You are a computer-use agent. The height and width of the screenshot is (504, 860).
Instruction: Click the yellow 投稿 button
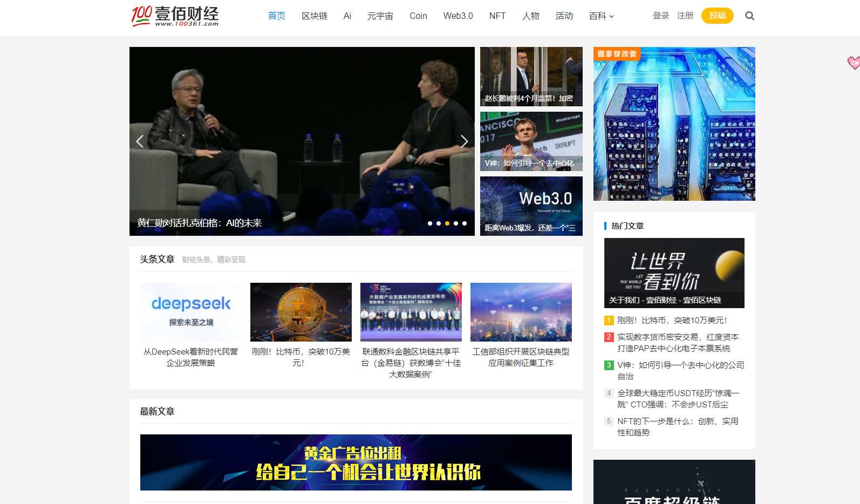(718, 16)
